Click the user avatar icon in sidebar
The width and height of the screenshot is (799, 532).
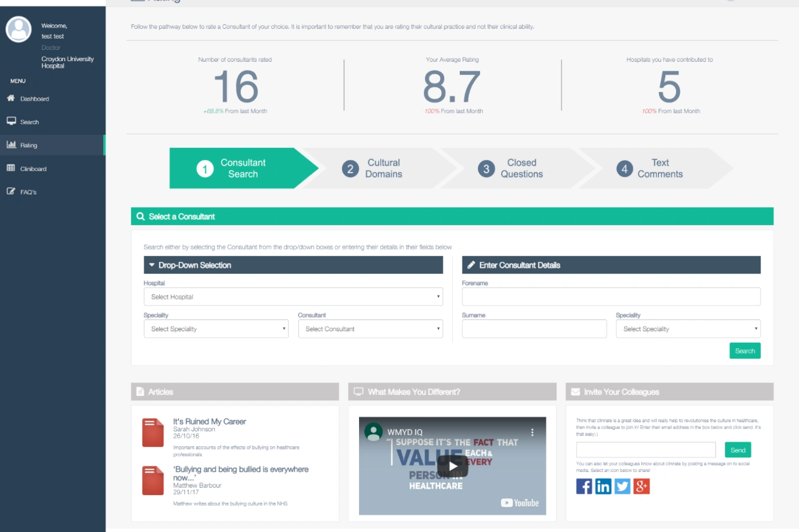coord(19,29)
